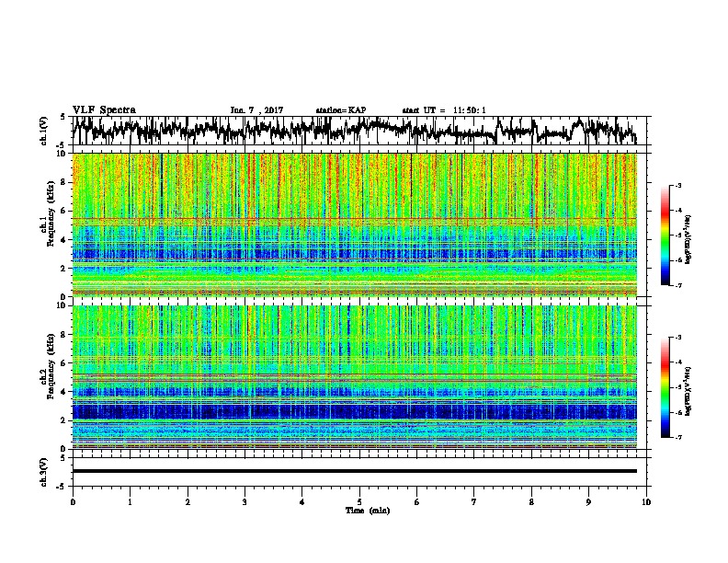728x563 pixels.
Task: Click the 5 tick on ch.1(V) axis
Action: 63,117
